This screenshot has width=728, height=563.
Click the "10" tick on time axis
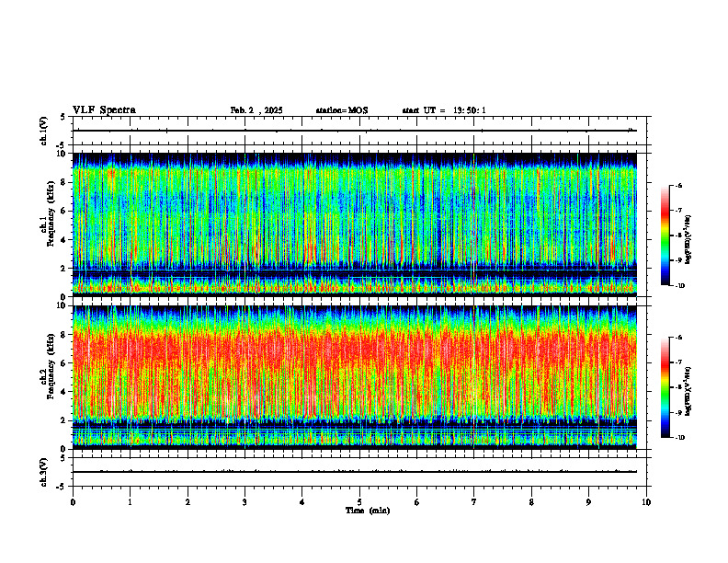tap(646, 502)
